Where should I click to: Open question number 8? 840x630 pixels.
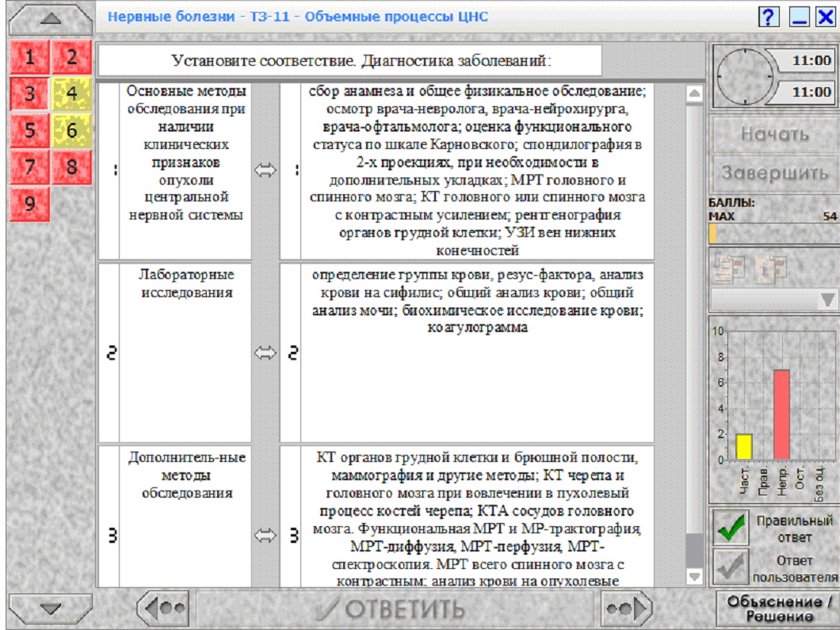pyautogui.click(x=72, y=166)
